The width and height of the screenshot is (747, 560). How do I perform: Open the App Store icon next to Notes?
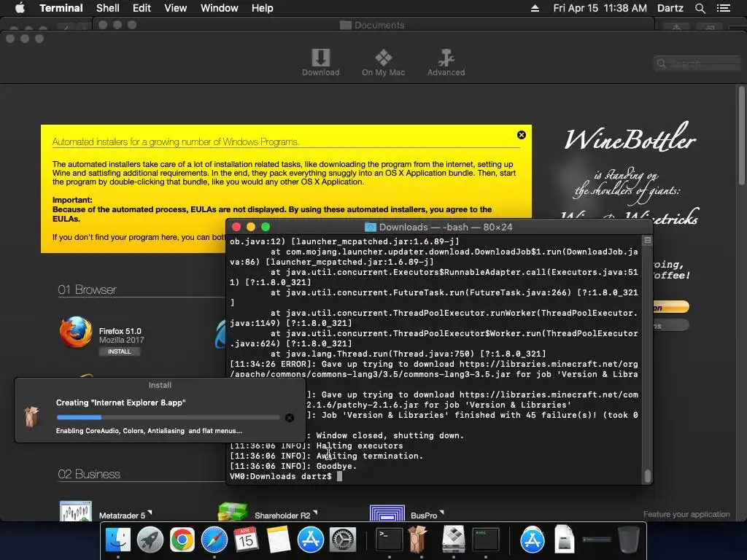(x=311, y=540)
